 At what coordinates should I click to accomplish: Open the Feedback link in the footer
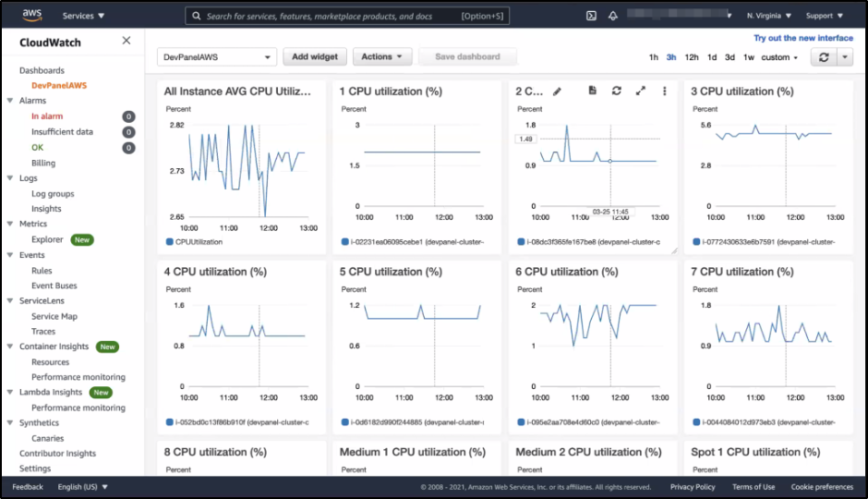tap(28, 487)
